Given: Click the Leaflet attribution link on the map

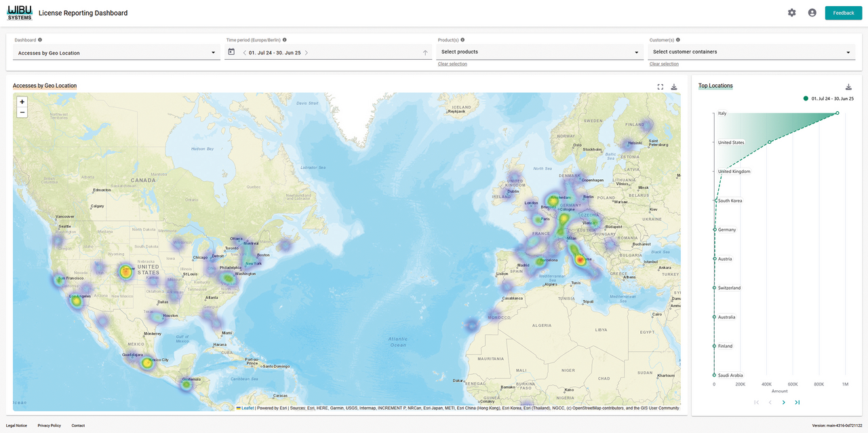Looking at the screenshot, I should pyautogui.click(x=246, y=407).
